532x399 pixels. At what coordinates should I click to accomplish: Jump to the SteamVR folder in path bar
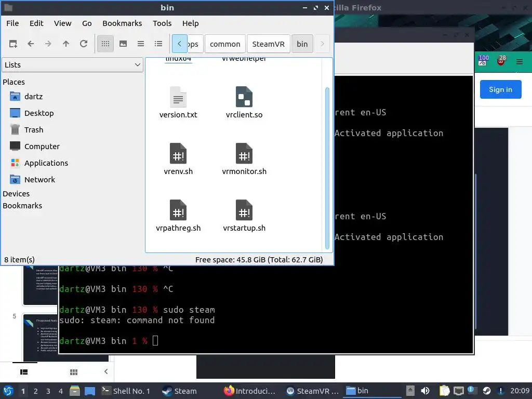point(269,44)
